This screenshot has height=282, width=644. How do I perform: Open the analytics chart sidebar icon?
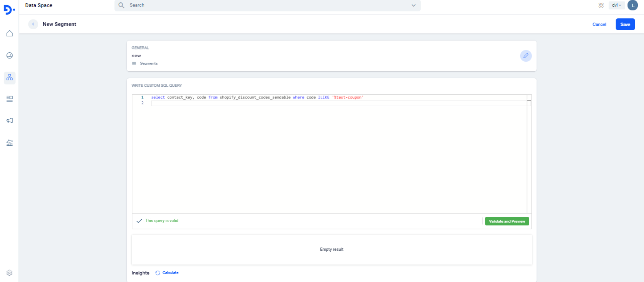tap(9, 143)
